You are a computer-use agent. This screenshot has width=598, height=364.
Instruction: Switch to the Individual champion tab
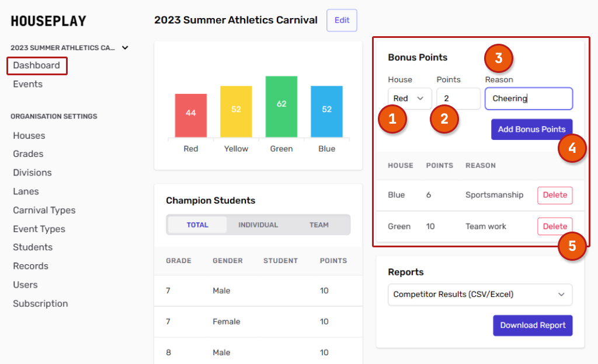(x=258, y=225)
